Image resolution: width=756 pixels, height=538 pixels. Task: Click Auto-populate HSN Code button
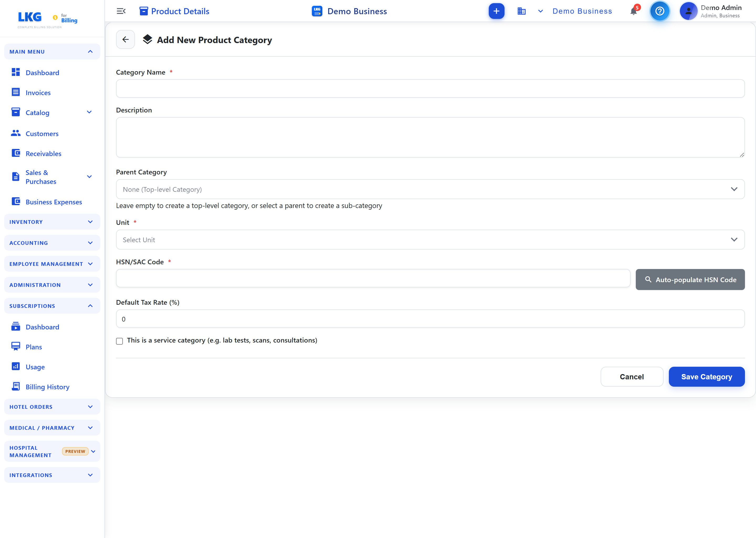tap(690, 280)
